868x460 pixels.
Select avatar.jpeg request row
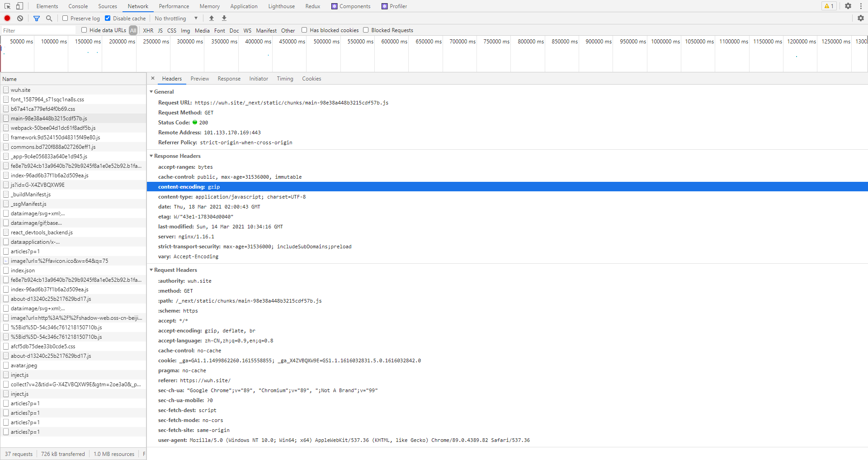pyautogui.click(x=73, y=365)
